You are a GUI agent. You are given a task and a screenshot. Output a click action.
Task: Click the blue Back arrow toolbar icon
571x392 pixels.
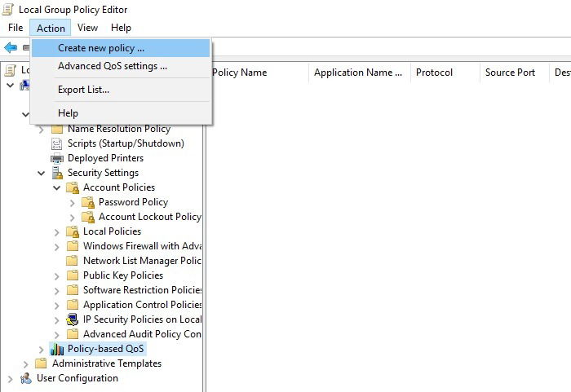(x=11, y=47)
